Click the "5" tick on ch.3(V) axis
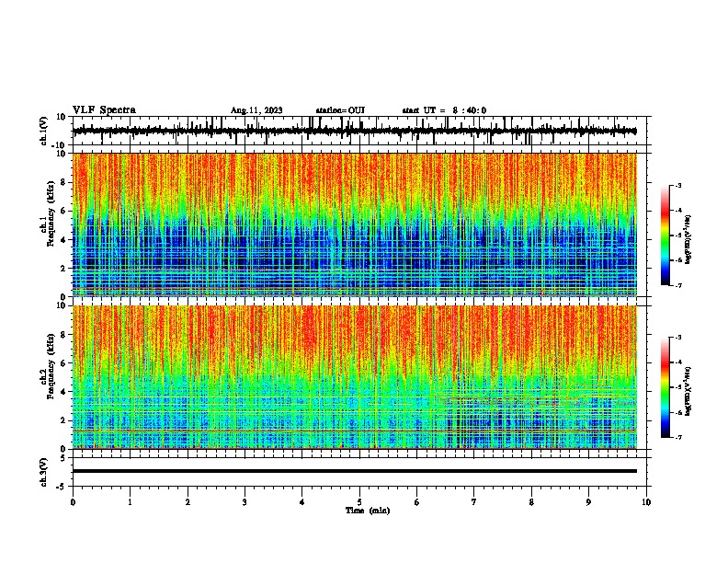Image resolution: width=728 pixels, height=563 pixels. (64, 458)
